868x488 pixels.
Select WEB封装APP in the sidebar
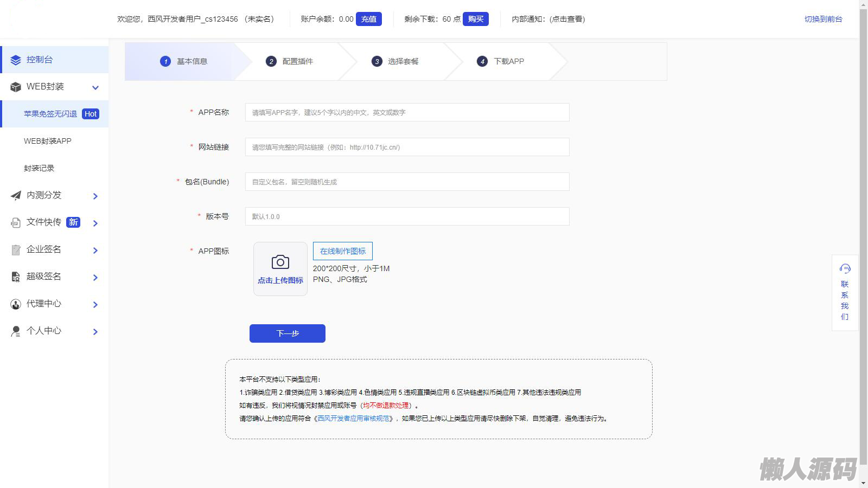click(x=48, y=141)
